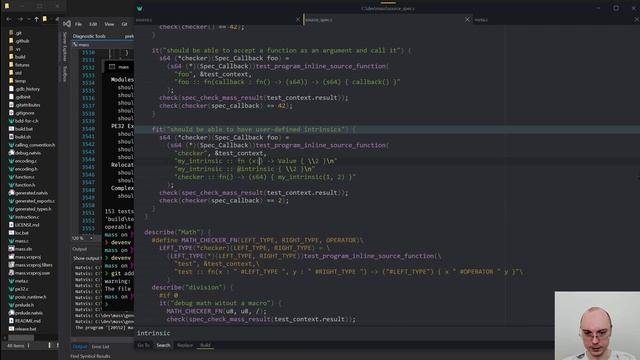Image resolution: width=640 pixels, height=360 pixels.
Task: Select the generated.natvis file
Action: [28, 193]
